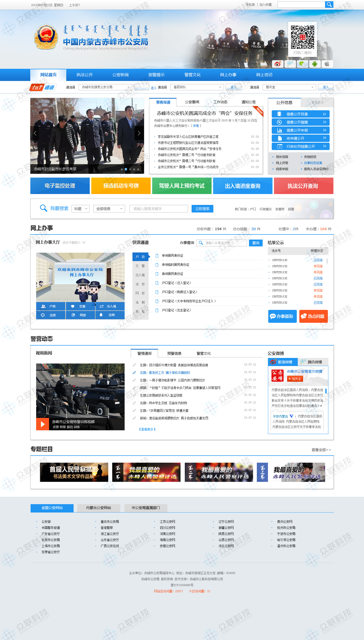Switch to the 腾讯微博 tab
This screenshot has height=640, width=364.
313,362
